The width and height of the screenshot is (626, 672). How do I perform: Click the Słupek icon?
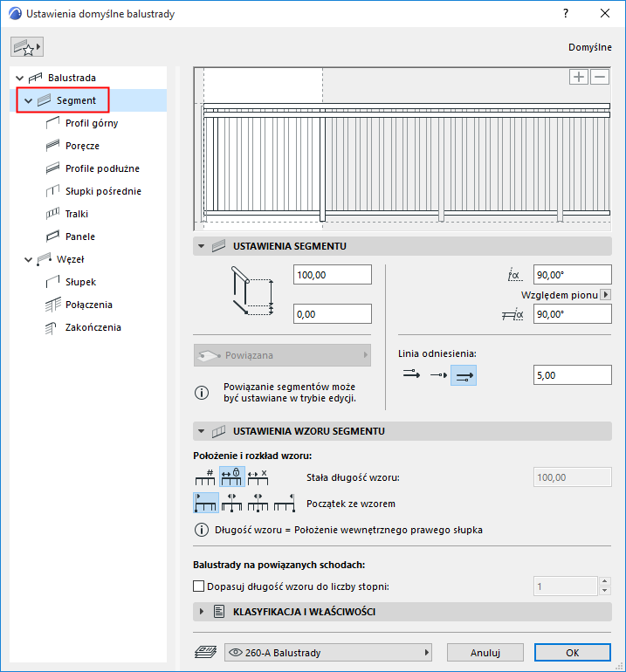tap(52, 282)
